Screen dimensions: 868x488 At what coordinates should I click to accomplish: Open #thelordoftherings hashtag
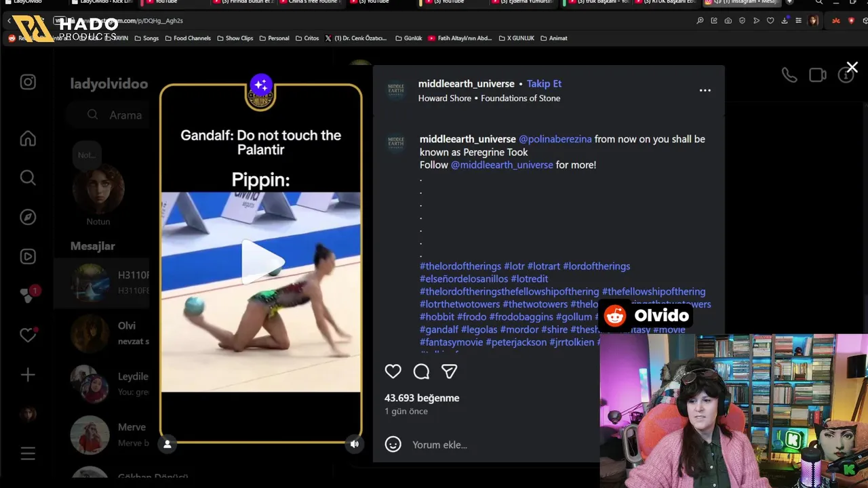(x=460, y=266)
